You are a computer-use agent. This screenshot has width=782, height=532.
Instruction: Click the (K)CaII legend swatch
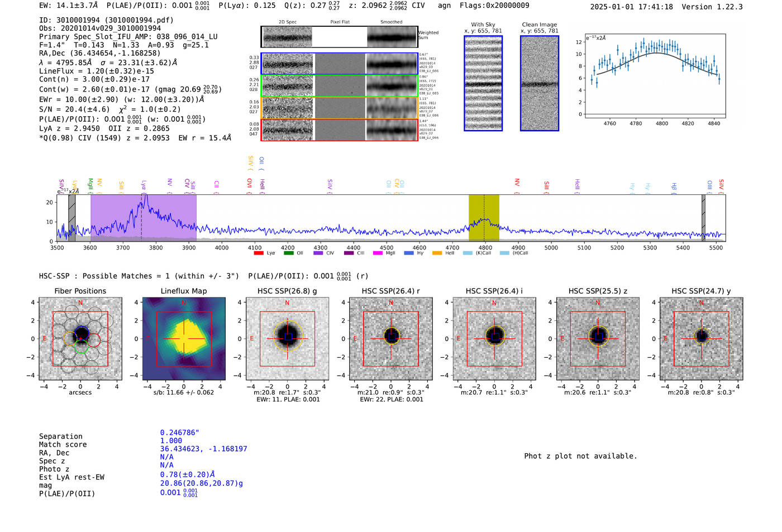pyautogui.click(x=468, y=253)
